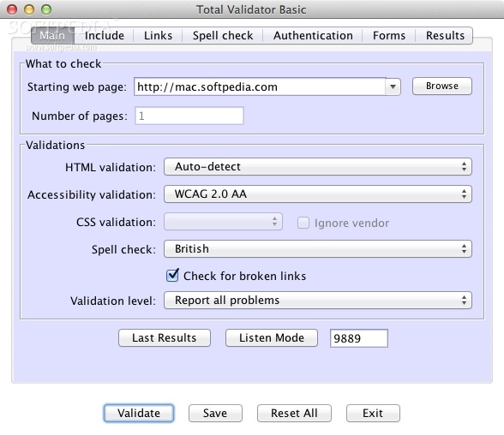Open the HTML validation dropdown
The height and width of the screenshot is (435, 504).
(x=317, y=167)
